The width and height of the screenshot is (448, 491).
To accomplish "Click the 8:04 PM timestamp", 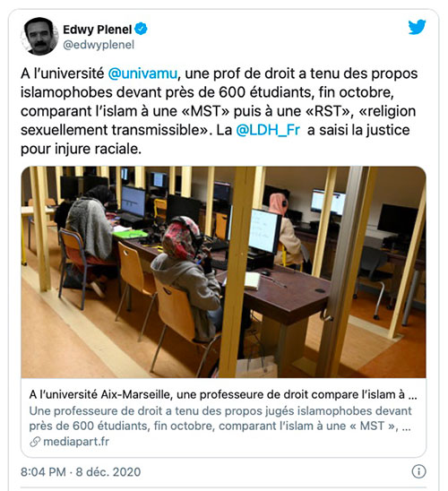I will tap(44, 472).
